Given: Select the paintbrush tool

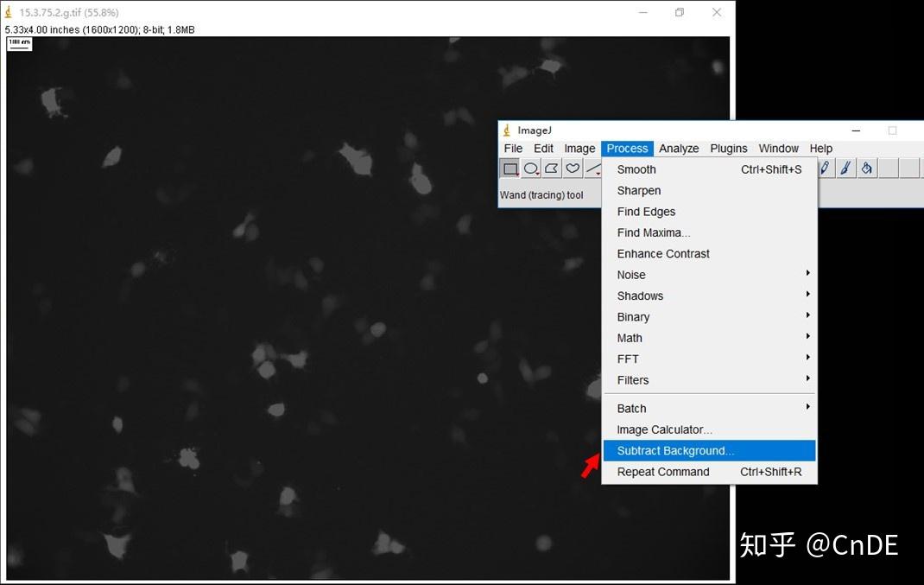Looking at the screenshot, I should [845, 168].
